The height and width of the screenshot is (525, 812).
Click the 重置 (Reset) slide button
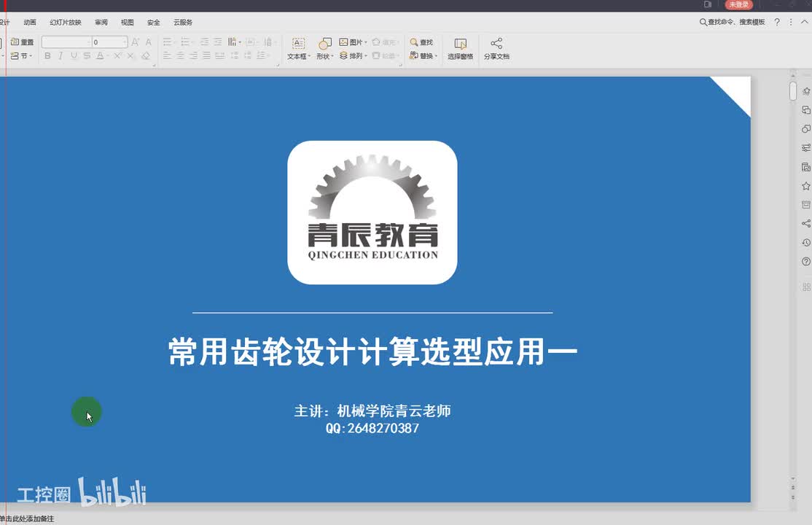coord(23,42)
